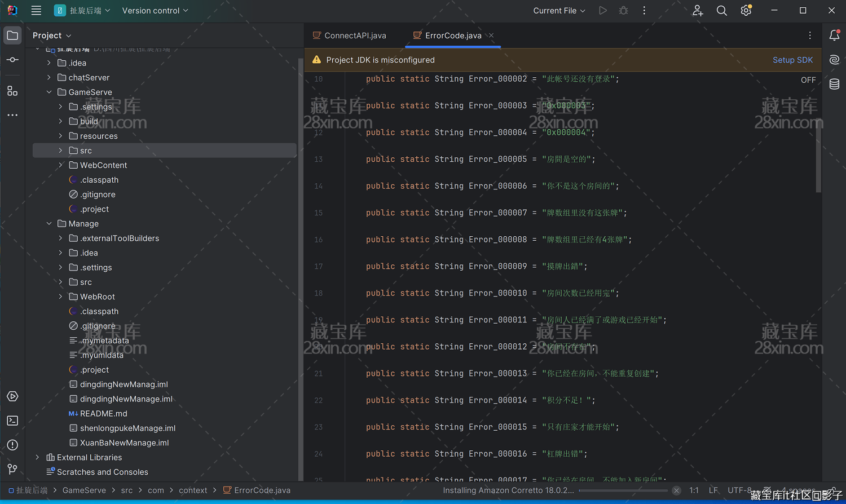Open the Project tool window icon

coord(12,36)
